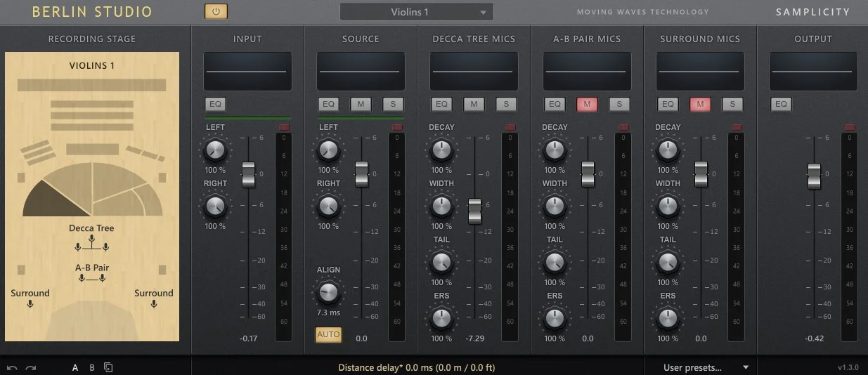This screenshot has height=375, width=868.
Task: Click the Input level fader handle
Action: 248,174
